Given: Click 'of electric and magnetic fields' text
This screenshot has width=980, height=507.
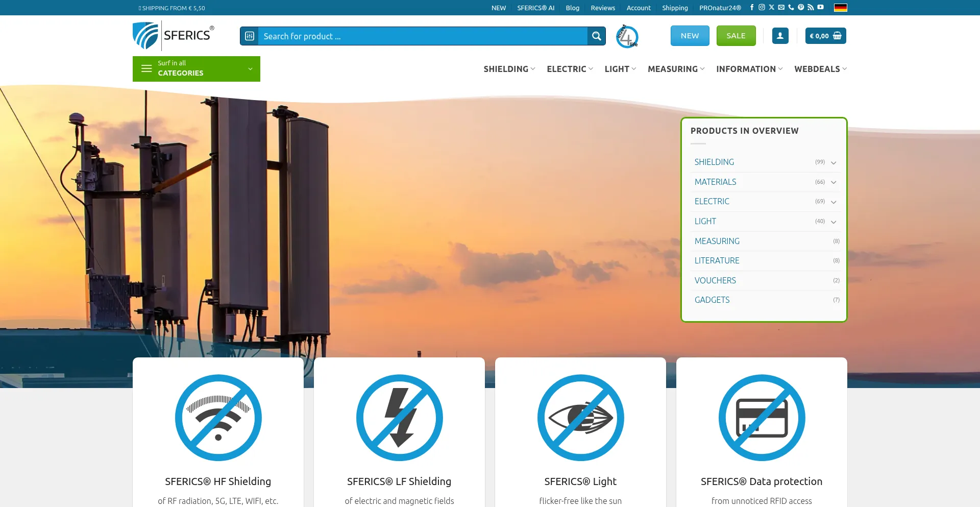Looking at the screenshot, I should [x=399, y=501].
